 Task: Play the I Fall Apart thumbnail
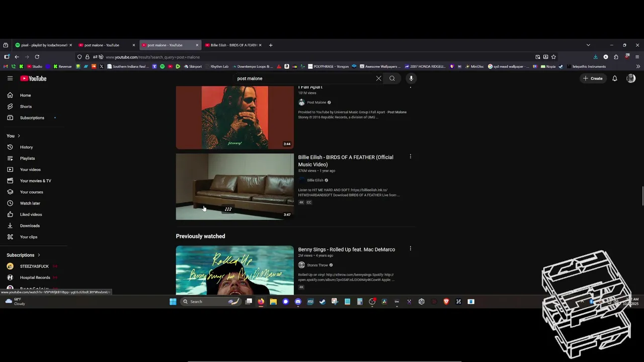click(x=234, y=118)
